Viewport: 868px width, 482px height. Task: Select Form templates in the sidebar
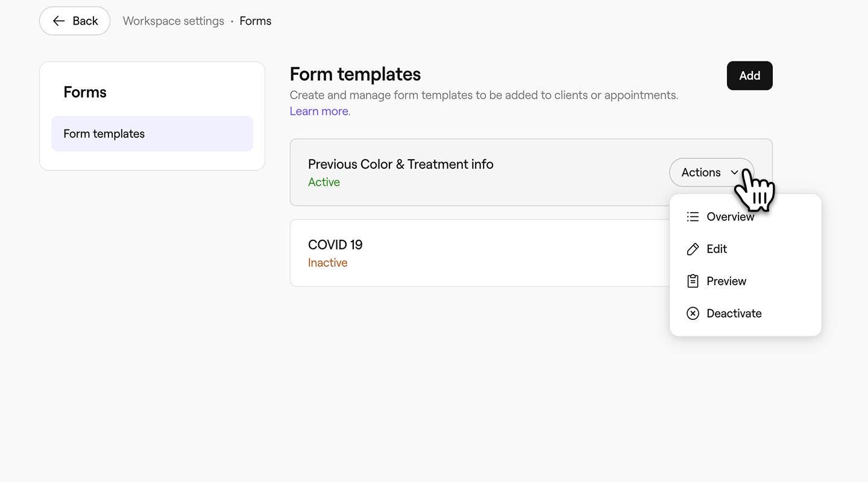[152, 134]
